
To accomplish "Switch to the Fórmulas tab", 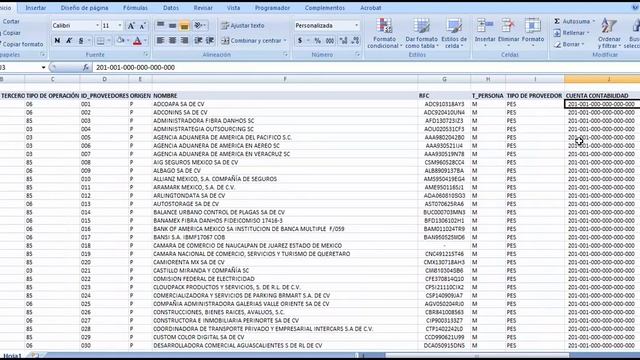I will pyautogui.click(x=135, y=8).
